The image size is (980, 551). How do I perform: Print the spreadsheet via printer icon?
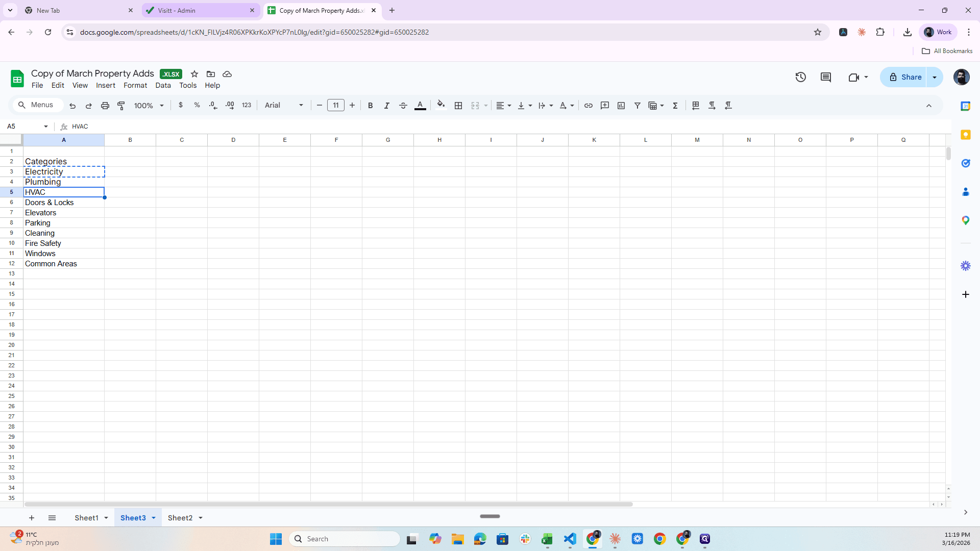pos(105,106)
